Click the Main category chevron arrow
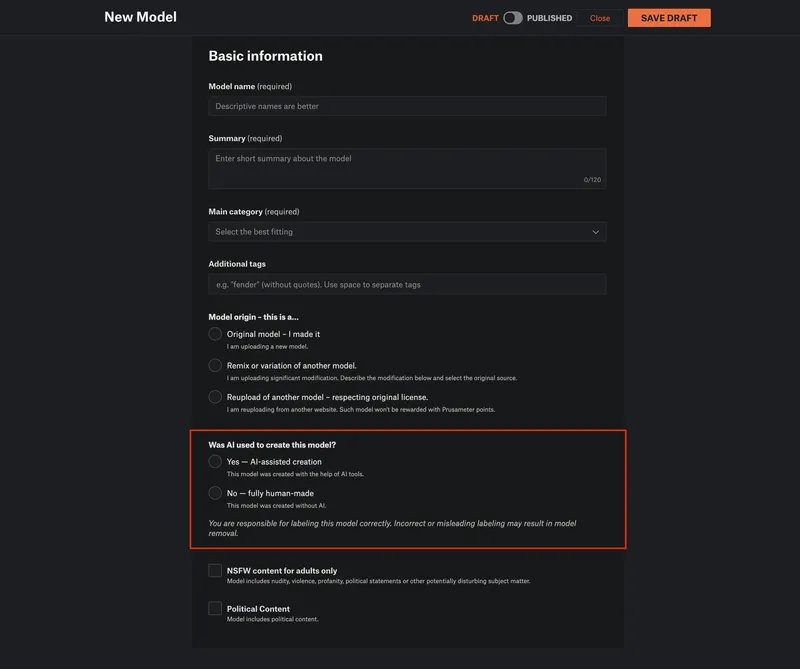800x669 pixels. tap(595, 232)
